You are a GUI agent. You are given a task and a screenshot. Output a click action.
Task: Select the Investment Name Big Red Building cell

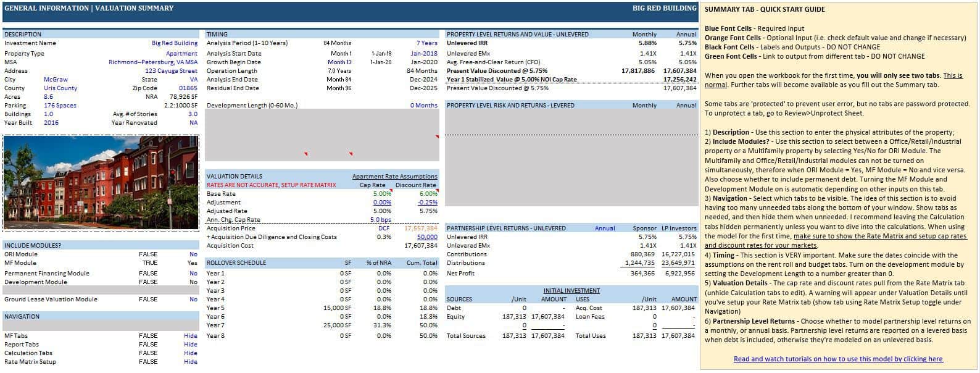tap(175, 43)
